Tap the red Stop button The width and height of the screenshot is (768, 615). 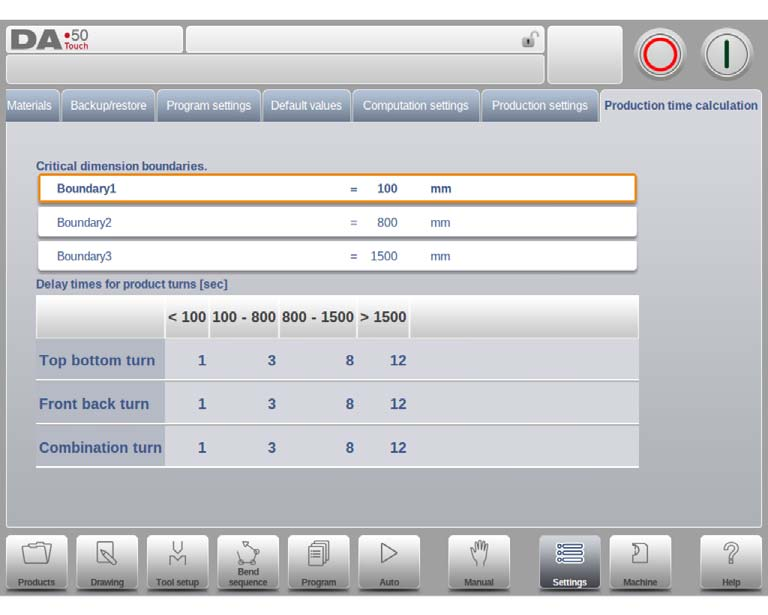(x=660, y=54)
